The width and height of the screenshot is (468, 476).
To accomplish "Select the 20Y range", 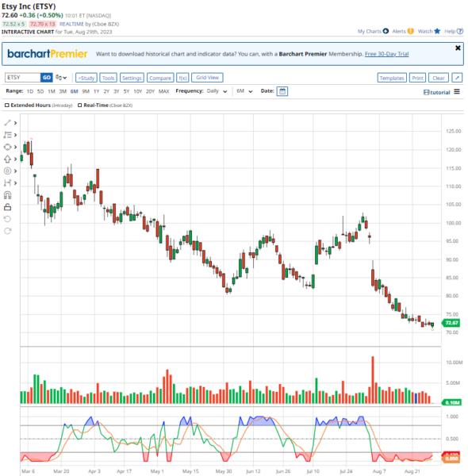I will tap(150, 91).
